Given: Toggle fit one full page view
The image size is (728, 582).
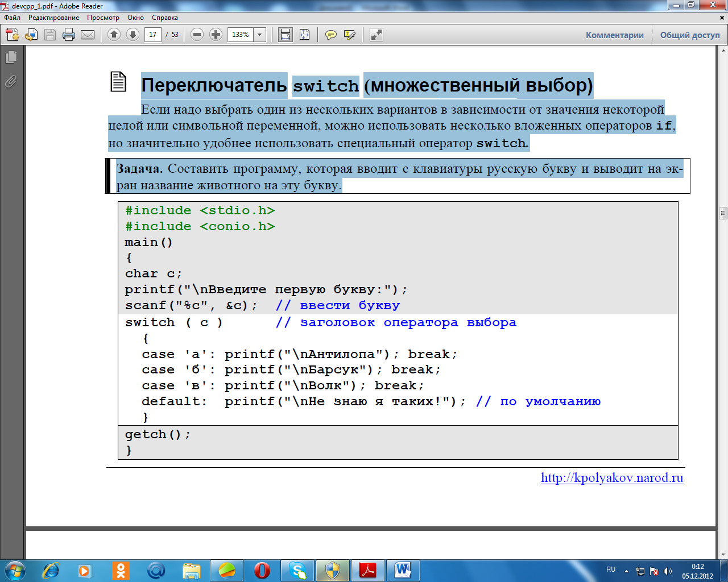Looking at the screenshot, I should coord(305,35).
